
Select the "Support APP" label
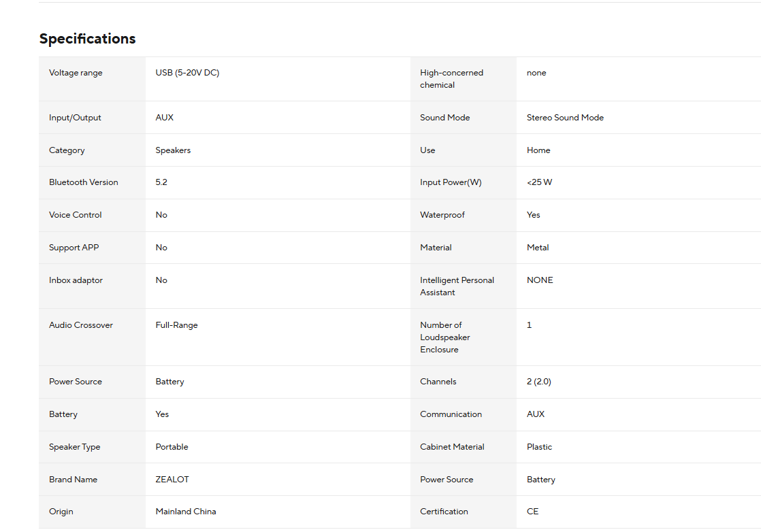[74, 248]
